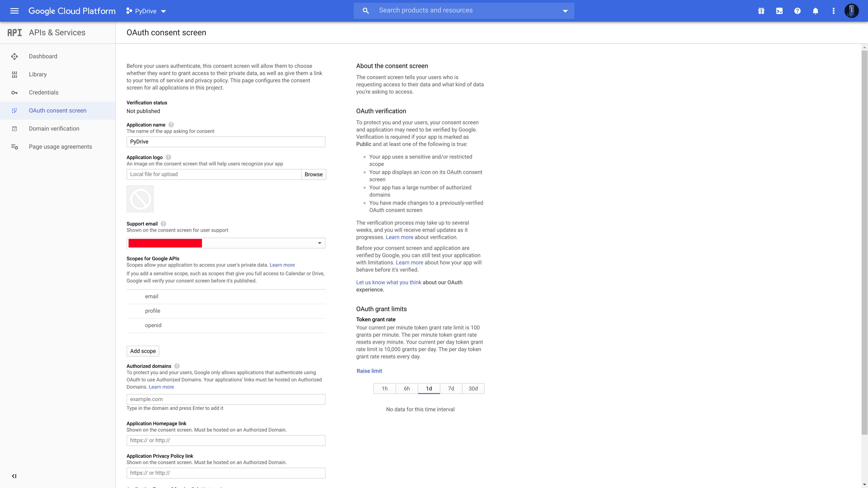Open the main hamburger navigation menu
This screenshot has height=488, width=868.
14,11
